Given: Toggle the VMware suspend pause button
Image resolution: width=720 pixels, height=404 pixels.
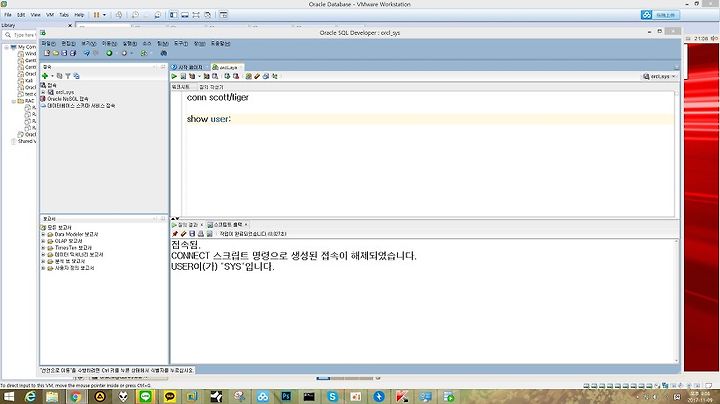Looking at the screenshot, I should tap(96, 15).
